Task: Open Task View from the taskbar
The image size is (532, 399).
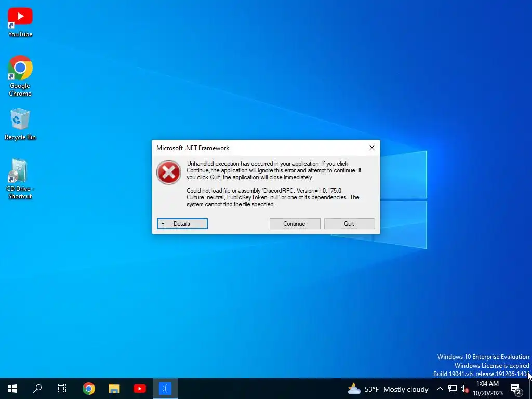Action: 62,389
